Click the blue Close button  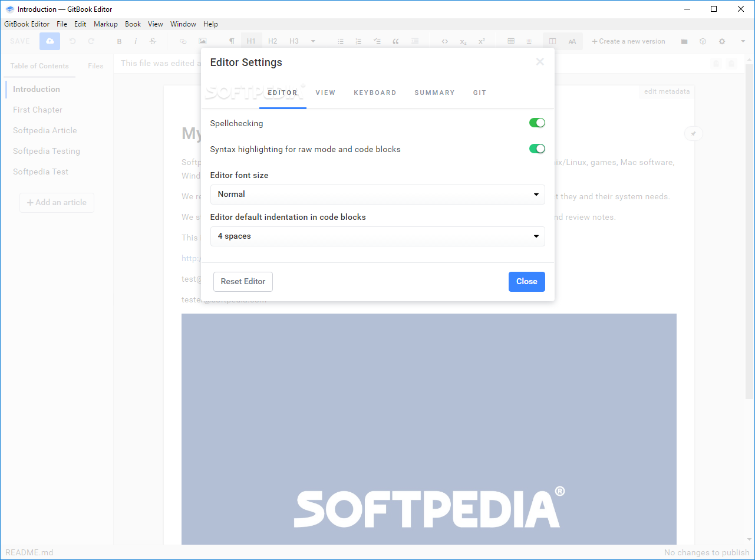coord(527,282)
